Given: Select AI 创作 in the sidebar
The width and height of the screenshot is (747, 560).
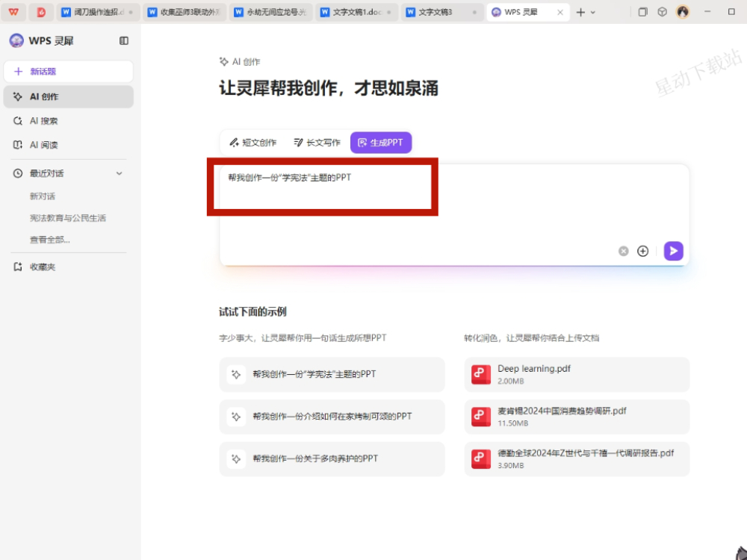Looking at the screenshot, I should pos(68,96).
